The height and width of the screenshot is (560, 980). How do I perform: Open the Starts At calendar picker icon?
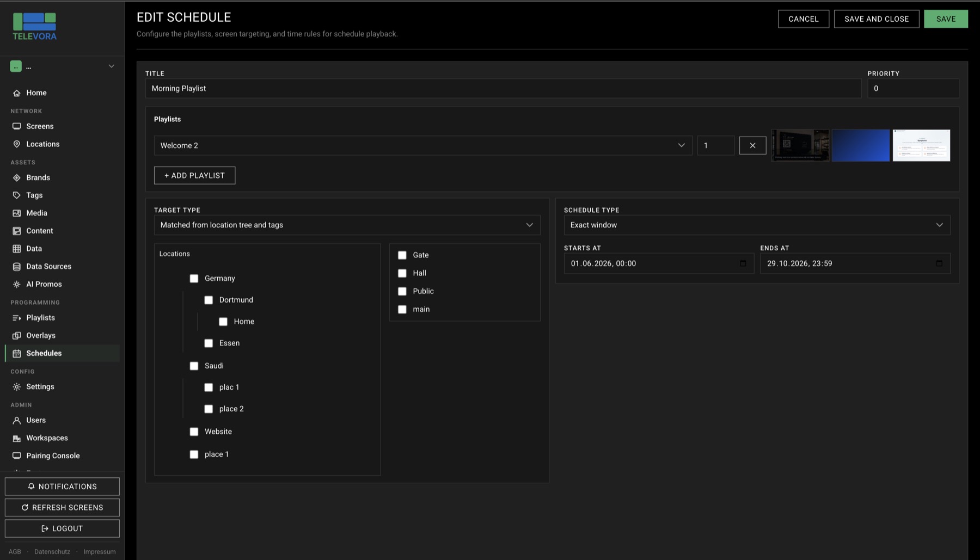pyautogui.click(x=743, y=263)
